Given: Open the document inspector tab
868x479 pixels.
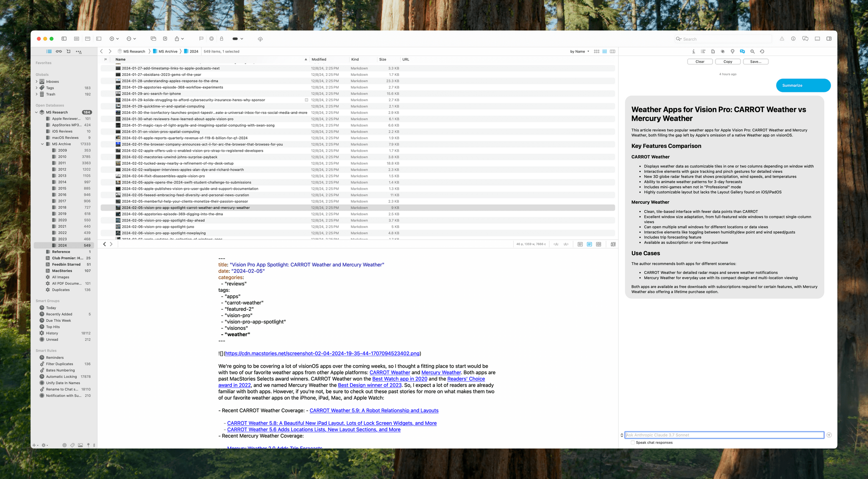Looking at the screenshot, I should point(713,51).
